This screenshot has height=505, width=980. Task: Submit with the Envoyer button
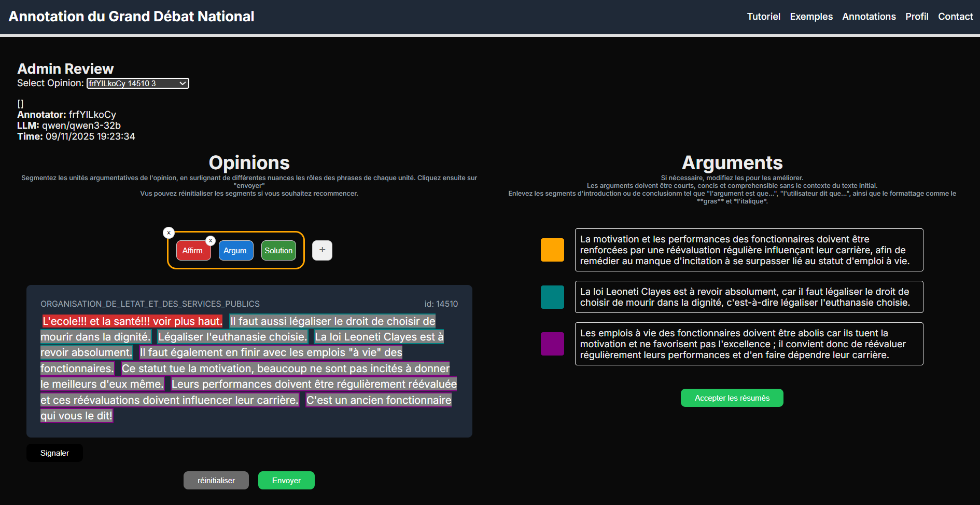pos(286,481)
